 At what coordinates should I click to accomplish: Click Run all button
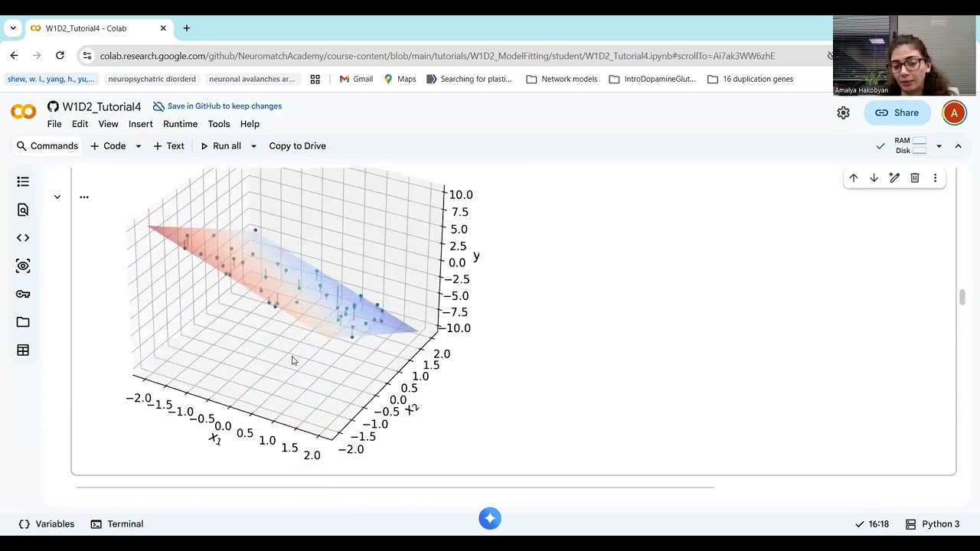pyautogui.click(x=220, y=146)
